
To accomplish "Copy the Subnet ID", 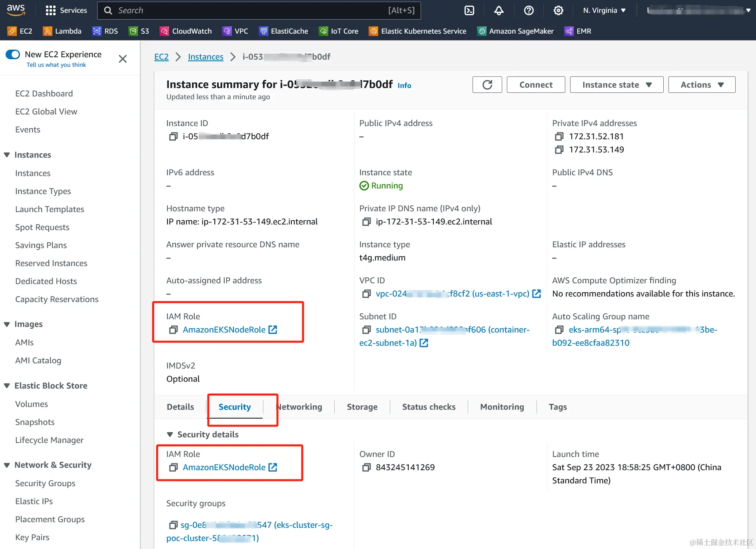I will [x=366, y=330].
